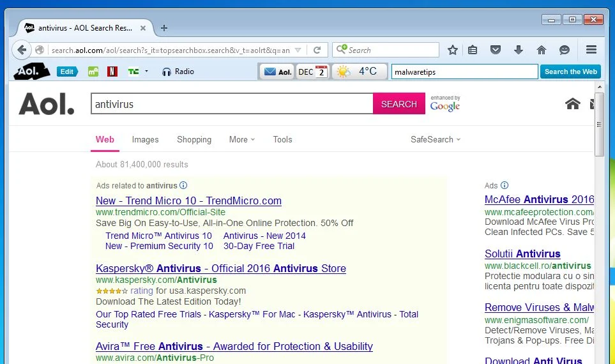The width and height of the screenshot is (615, 364).
Task: Click the malwaretips toolbar search field
Action: pyautogui.click(x=464, y=72)
